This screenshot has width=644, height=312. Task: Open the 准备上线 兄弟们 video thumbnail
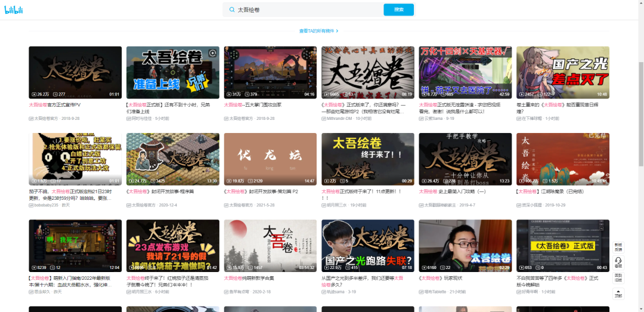tap(172, 72)
